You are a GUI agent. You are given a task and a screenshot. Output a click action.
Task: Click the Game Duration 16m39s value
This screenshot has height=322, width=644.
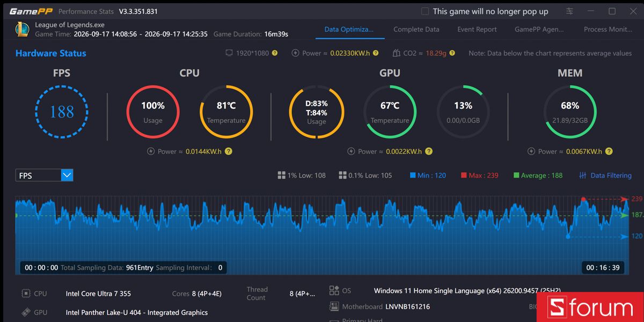coord(276,34)
